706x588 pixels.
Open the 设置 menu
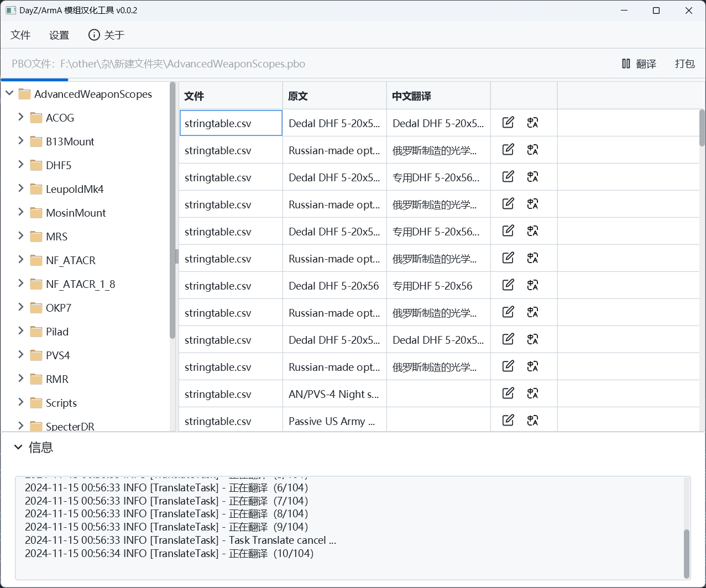[59, 35]
